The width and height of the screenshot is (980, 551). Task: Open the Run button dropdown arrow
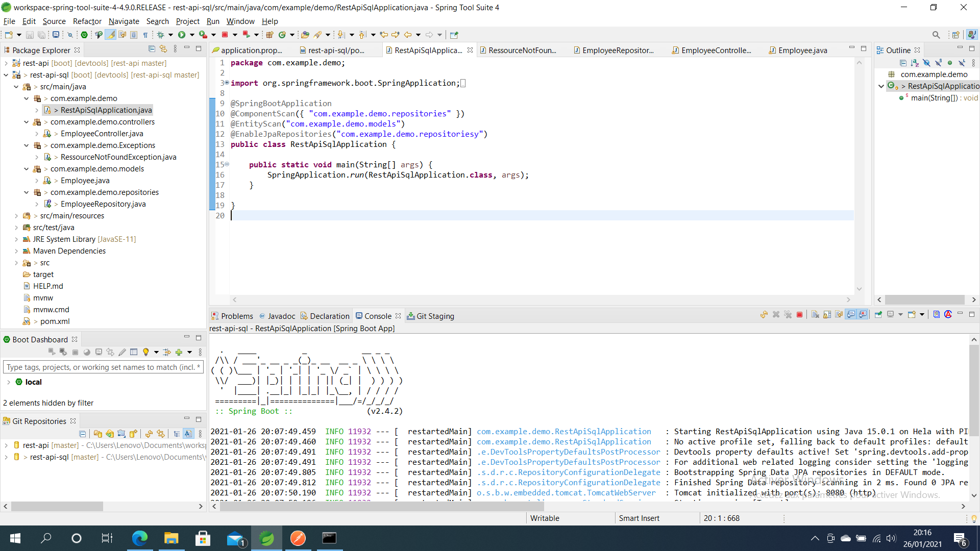[192, 35]
